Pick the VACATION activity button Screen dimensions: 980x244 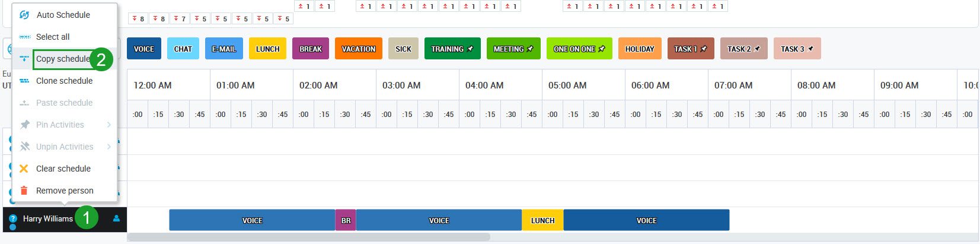[x=359, y=49]
